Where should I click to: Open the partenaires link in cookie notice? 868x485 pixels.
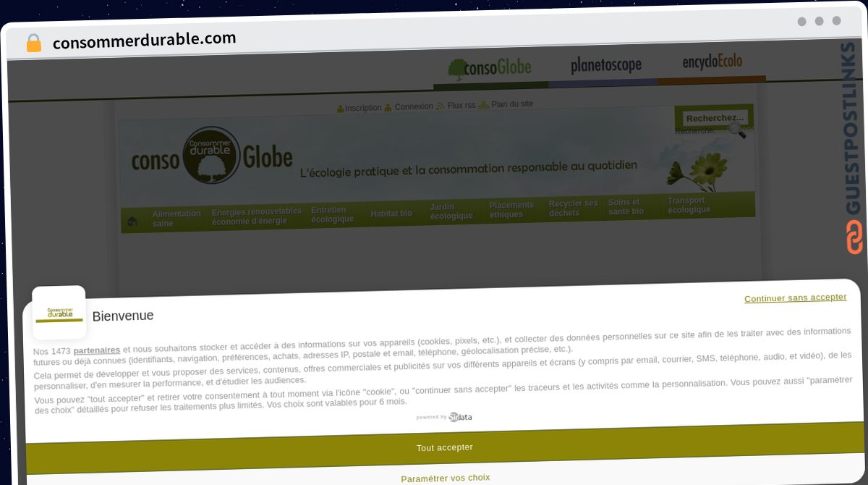(x=97, y=350)
